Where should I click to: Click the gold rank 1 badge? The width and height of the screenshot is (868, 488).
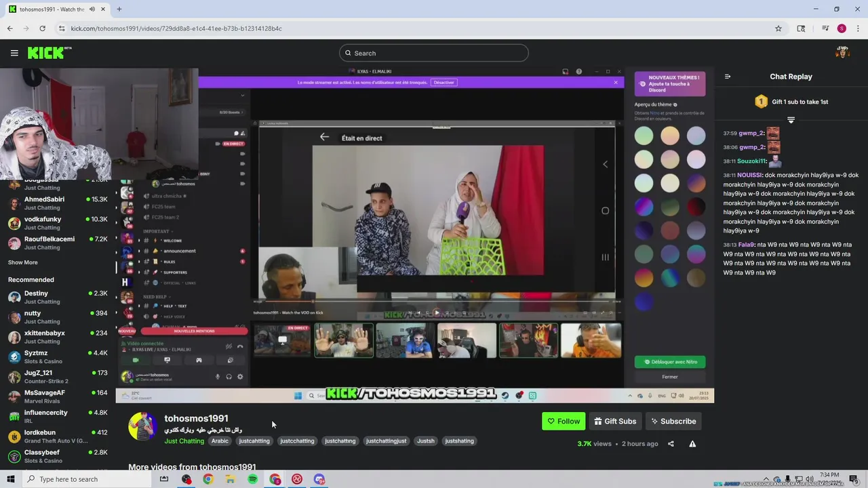tap(761, 102)
